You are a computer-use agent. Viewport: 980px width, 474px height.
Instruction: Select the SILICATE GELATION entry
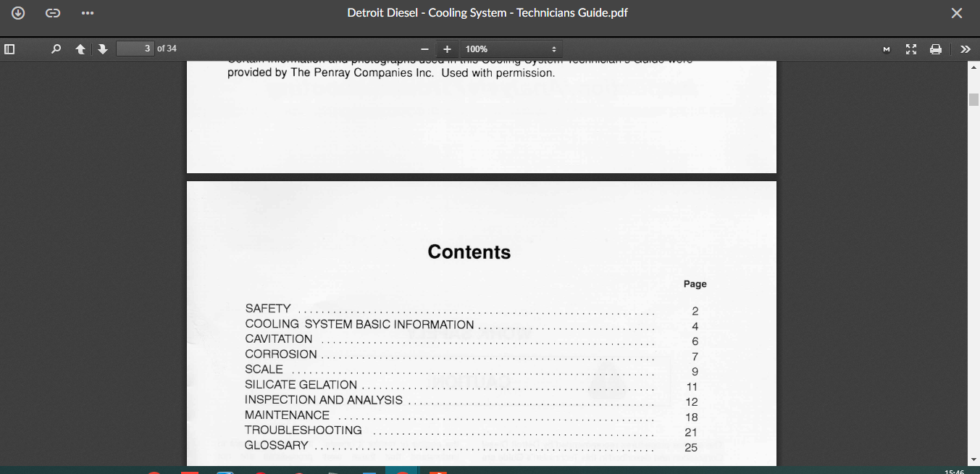[301, 385]
